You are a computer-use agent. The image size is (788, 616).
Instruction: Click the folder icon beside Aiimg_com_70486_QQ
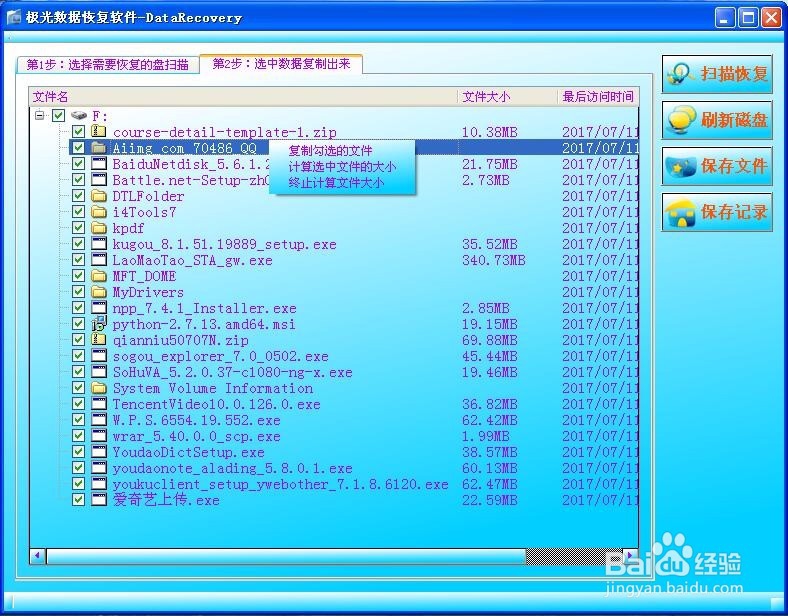click(x=99, y=147)
